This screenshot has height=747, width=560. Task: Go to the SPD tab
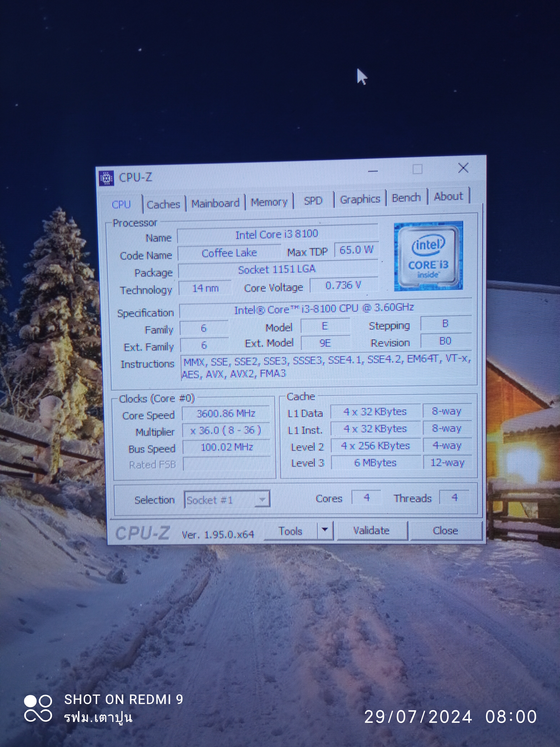(x=313, y=201)
